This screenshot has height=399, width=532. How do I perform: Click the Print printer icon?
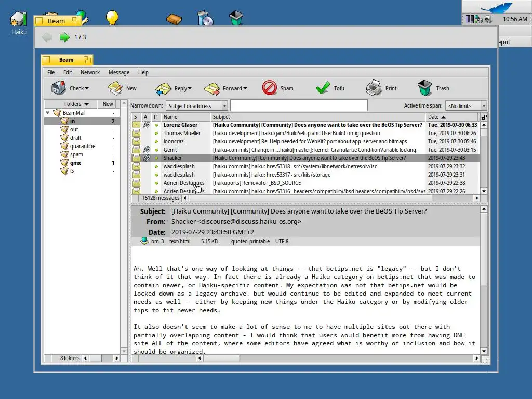[374, 87]
